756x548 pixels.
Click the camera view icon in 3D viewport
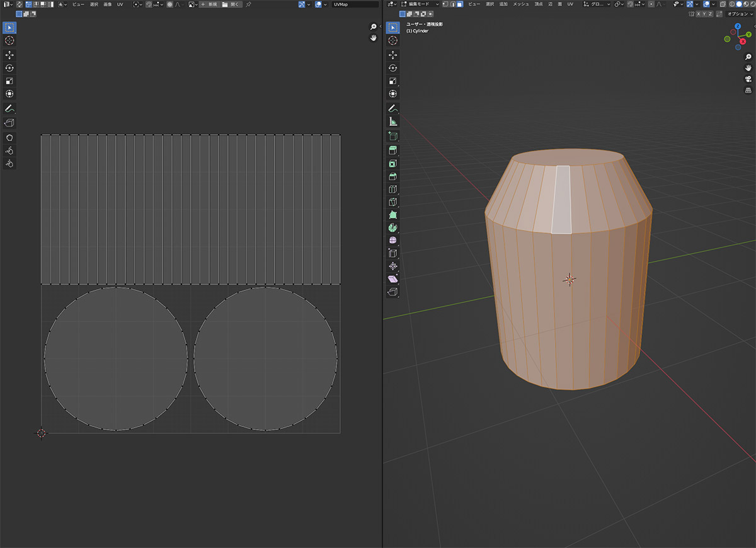748,79
